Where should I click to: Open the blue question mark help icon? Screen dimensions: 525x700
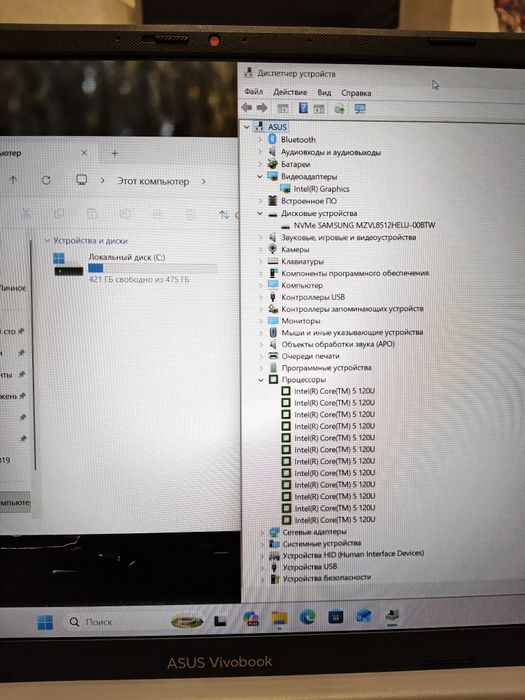(x=303, y=108)
